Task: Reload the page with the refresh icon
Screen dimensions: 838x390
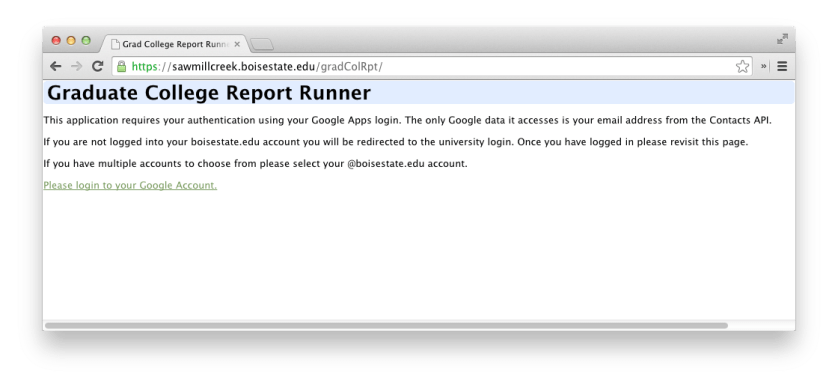Action: point(97,66)
